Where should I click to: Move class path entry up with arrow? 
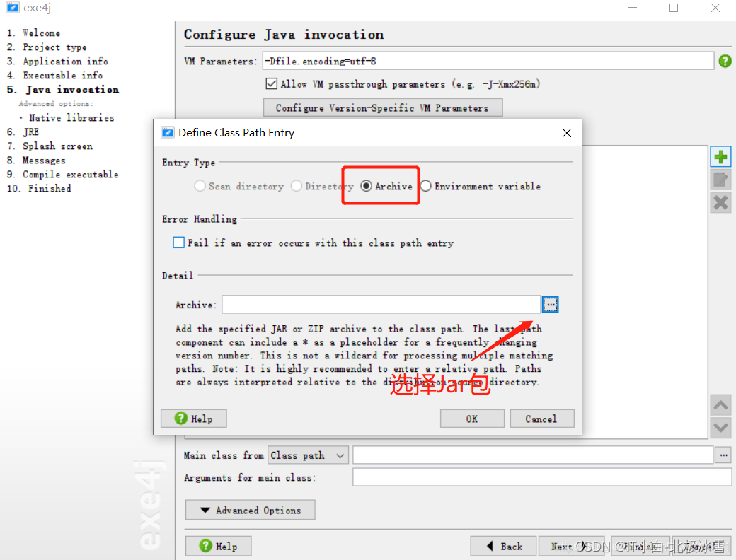(x=720, y=404)
